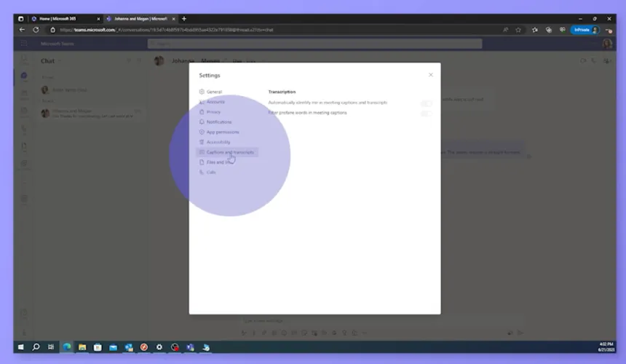Go to the Notifications settings
Screen dimensions: 626x364
[218, 122]
